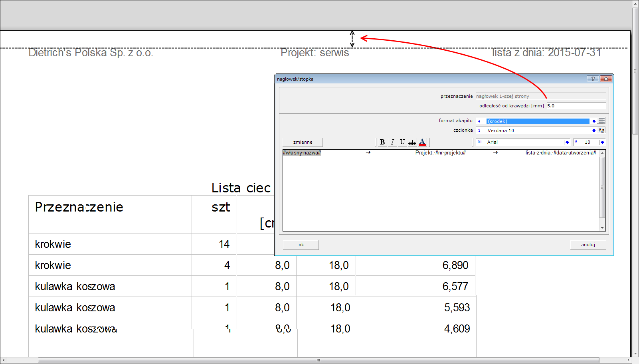
Task: Open font settings via Aa icon
Action: coord(601,131)
